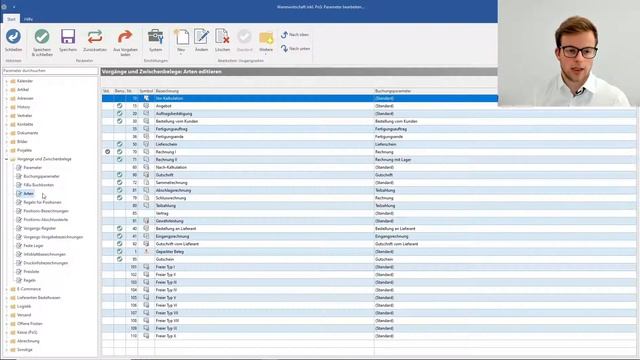The width and height of the screenshot is (640, 360).
Task: Select the Eingangsrechnung table row
Action: [x=369, y=236]
